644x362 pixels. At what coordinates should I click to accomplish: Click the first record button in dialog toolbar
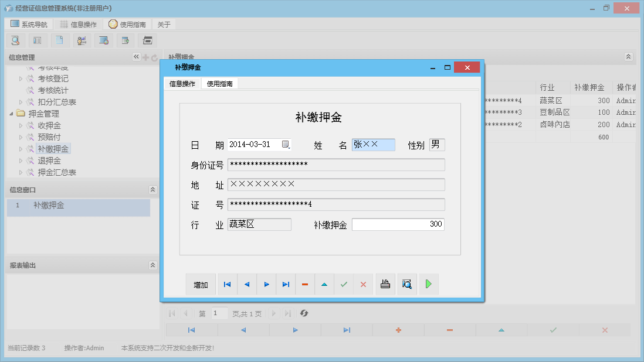(x=227, y=285)
